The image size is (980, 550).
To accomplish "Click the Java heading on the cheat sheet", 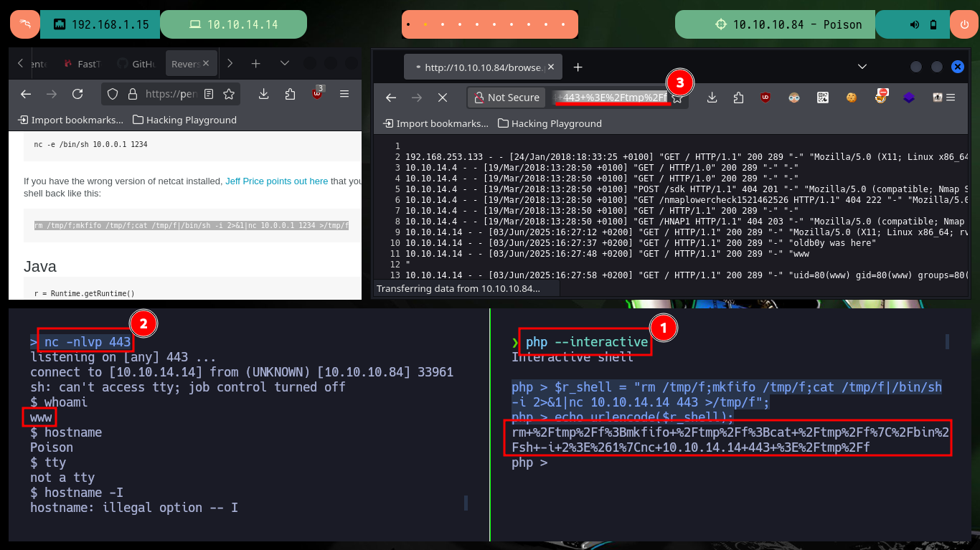I will 40,267.
